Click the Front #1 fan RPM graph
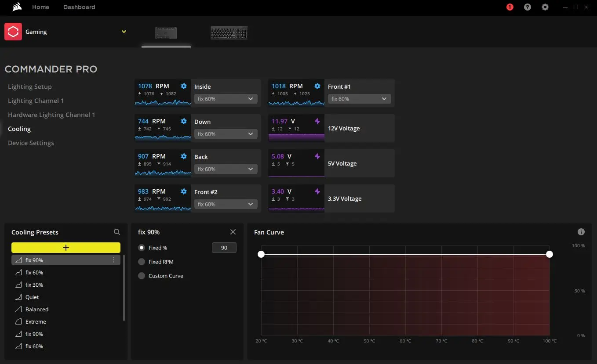Viewport: 597px width, 364px height. (296, 102)
